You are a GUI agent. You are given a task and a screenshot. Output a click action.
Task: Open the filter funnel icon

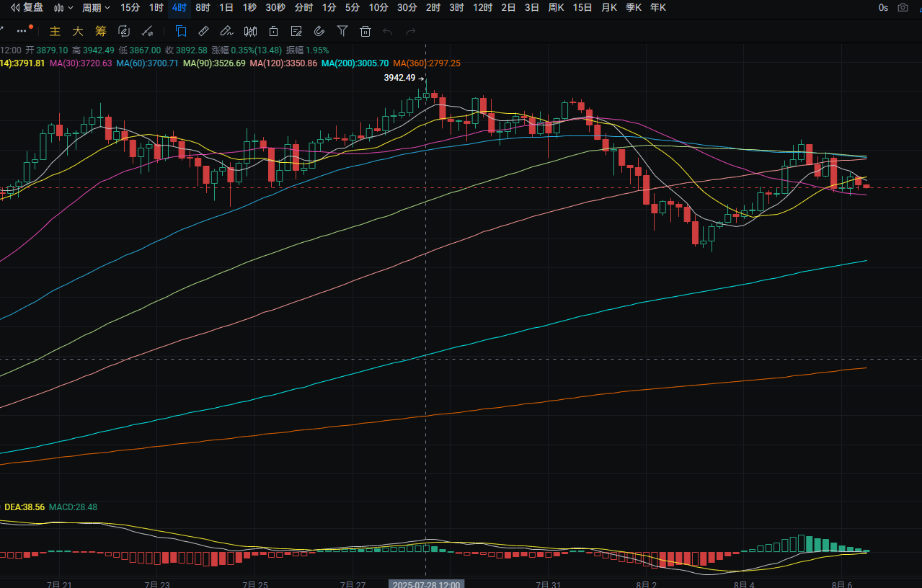tap(342, 31)
